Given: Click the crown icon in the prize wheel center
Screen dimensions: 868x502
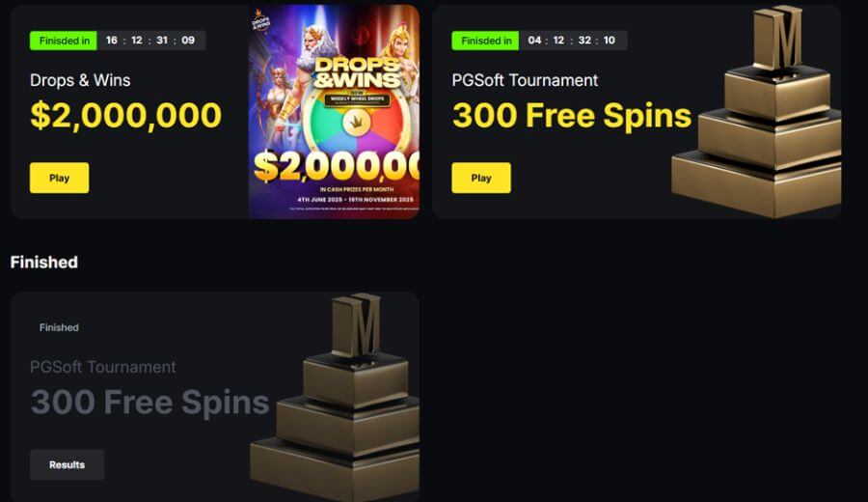Looking at the screenshot, I should (356, 123).
